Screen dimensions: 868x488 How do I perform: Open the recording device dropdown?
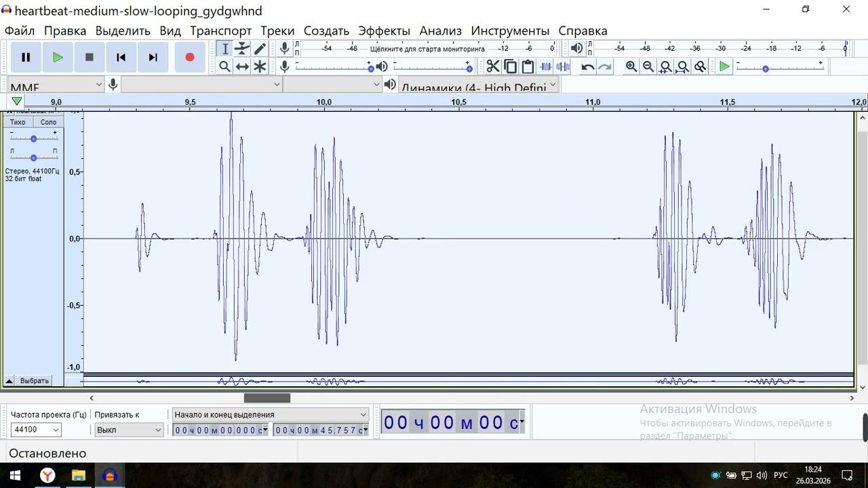click(x=202, y=85)
